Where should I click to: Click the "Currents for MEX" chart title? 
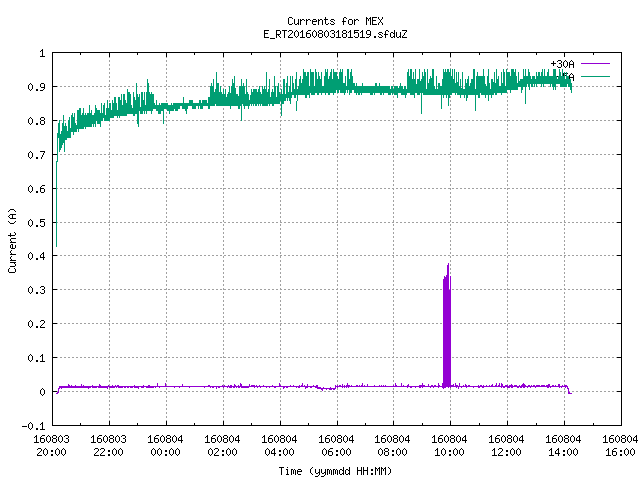[x=335, y=21]
